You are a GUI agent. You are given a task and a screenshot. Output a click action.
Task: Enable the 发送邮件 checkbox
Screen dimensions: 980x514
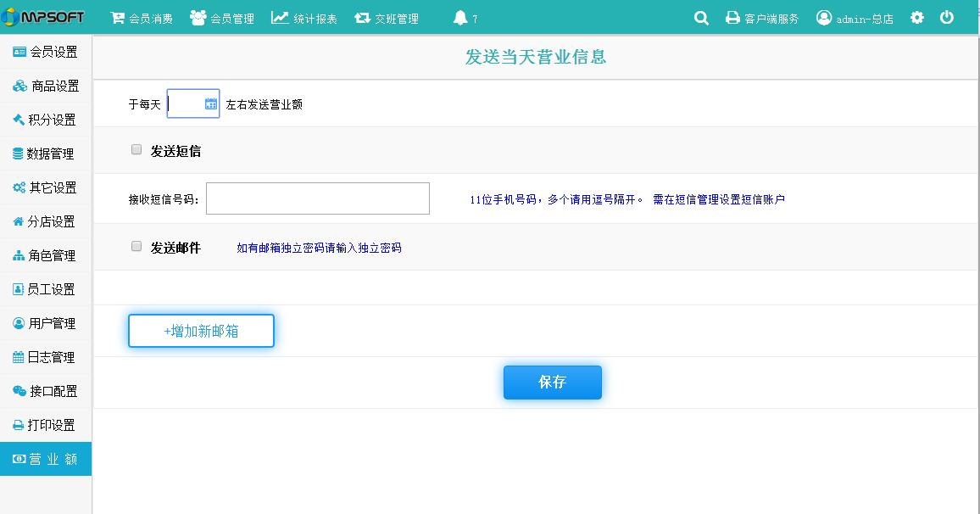click(136, 246)
